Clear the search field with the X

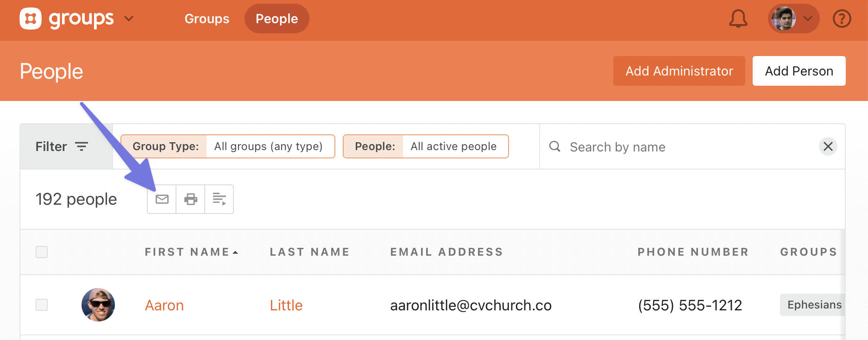point(829,146)
